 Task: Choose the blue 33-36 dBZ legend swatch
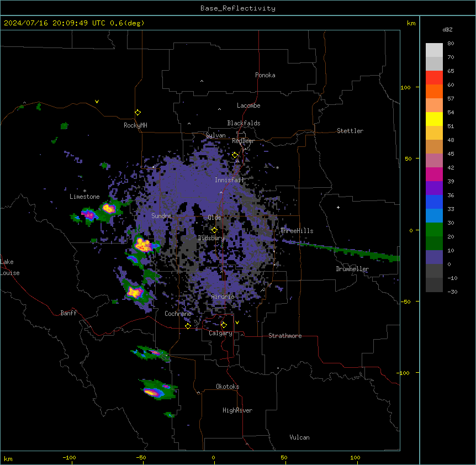[x=434, y=202]
